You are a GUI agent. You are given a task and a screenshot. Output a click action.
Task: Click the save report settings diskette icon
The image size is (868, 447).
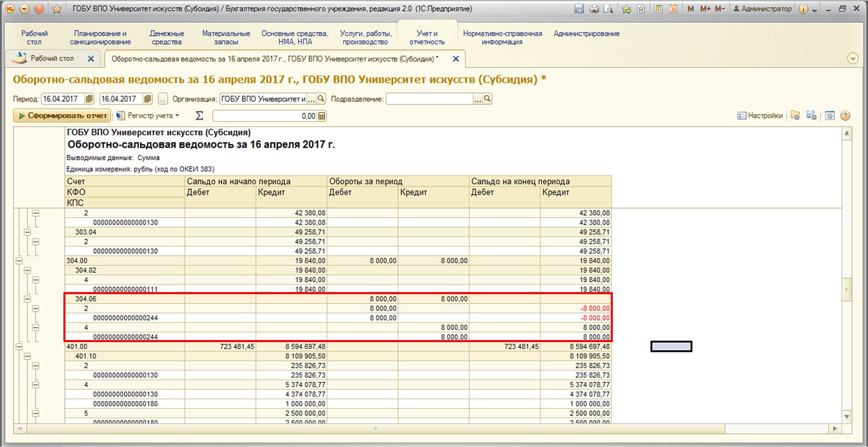pos(812,116)
